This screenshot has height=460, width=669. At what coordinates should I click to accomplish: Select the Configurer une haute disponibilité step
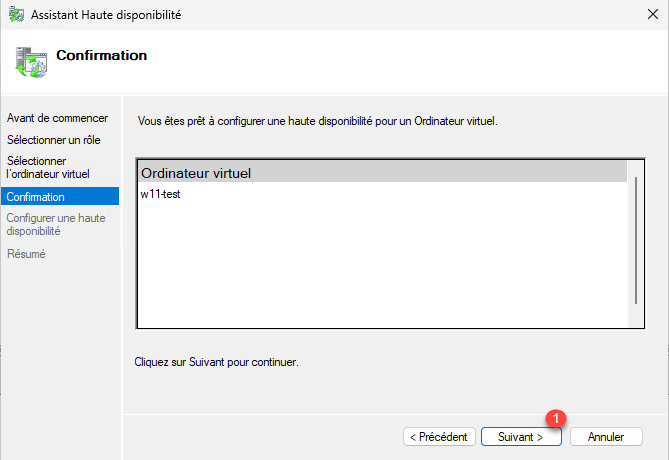(x=56, y=224)
